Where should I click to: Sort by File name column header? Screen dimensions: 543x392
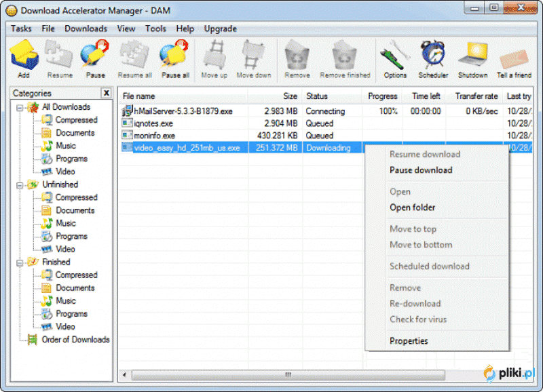click(183, 96)
